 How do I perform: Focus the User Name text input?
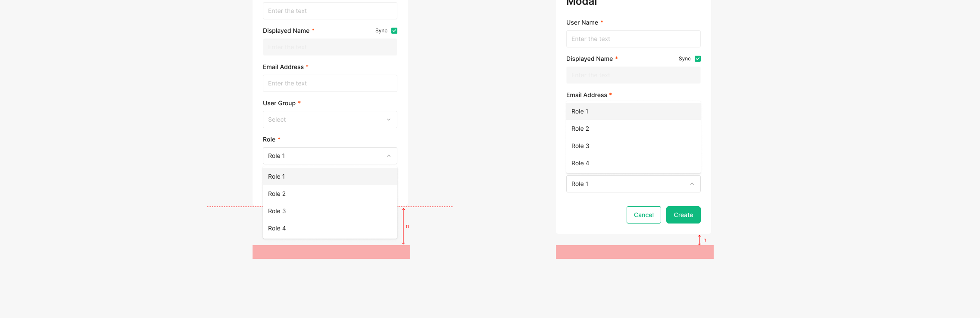[x=633, y=39]
